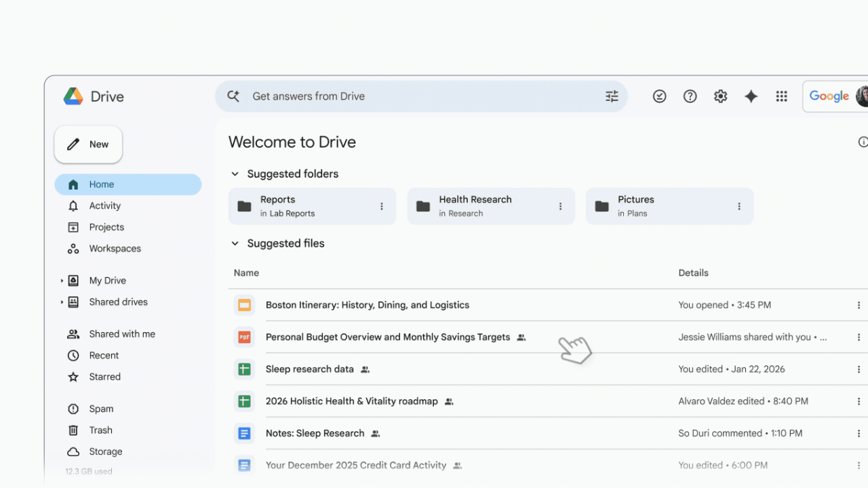Open more actions for Notes: Sleep Research
The width and height of the screenshot is (868, 488).
point(859,433)
